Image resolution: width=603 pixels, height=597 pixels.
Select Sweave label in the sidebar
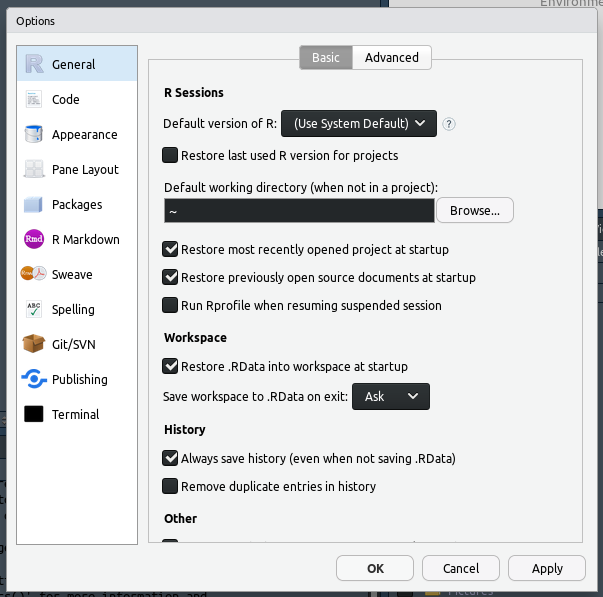point(72,275)
